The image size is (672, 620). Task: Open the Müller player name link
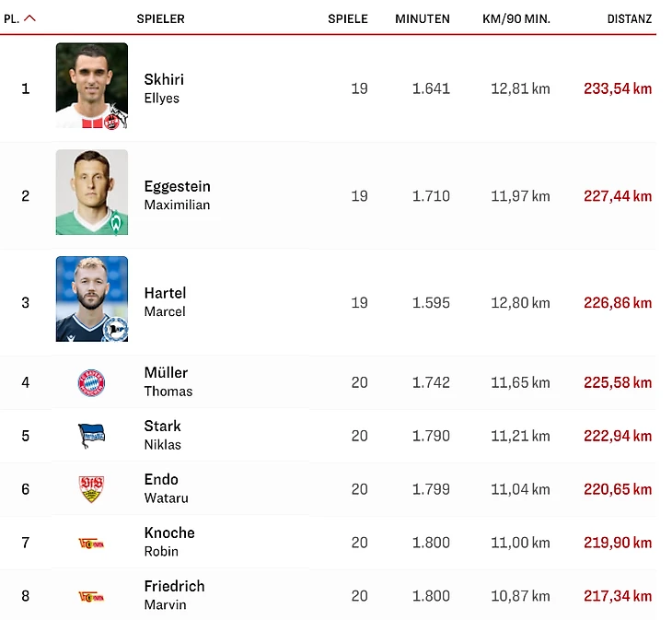pos(166,373)
